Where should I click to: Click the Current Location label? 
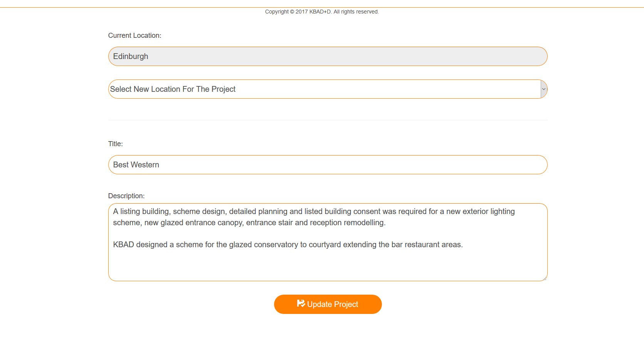point(135,35)
